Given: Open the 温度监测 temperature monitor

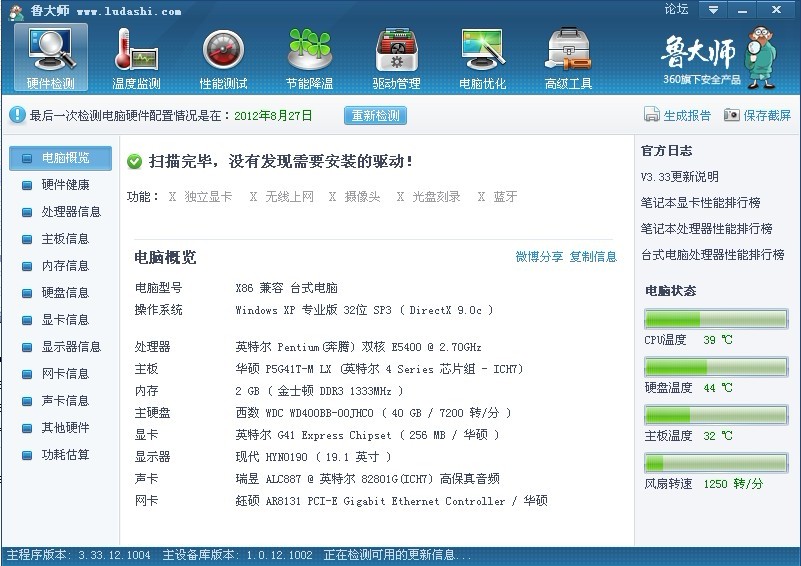Looking at the screenshot, I should coord(136,58).
